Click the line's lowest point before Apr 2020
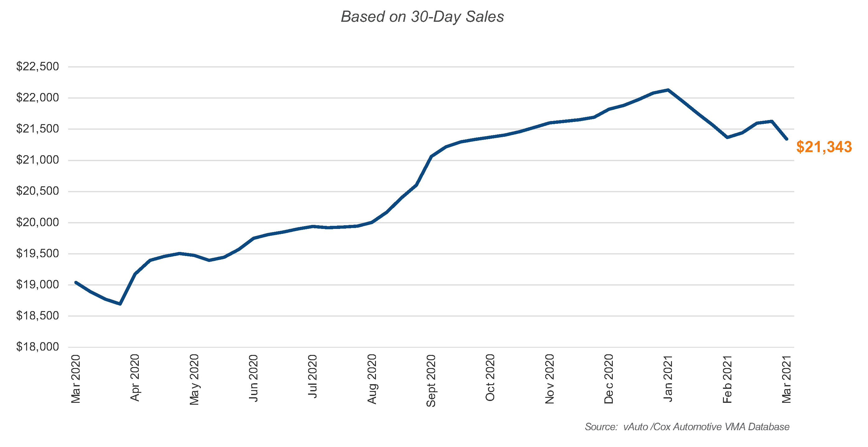Screen dimensions: 868x447 (120, 304)
